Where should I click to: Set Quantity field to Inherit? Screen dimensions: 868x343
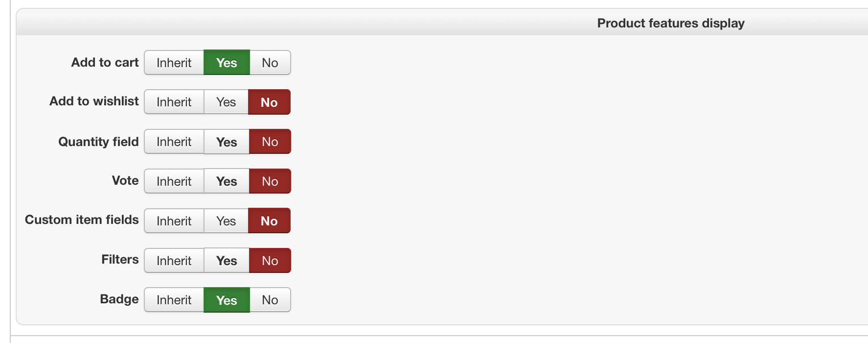[x=174, y=142]
